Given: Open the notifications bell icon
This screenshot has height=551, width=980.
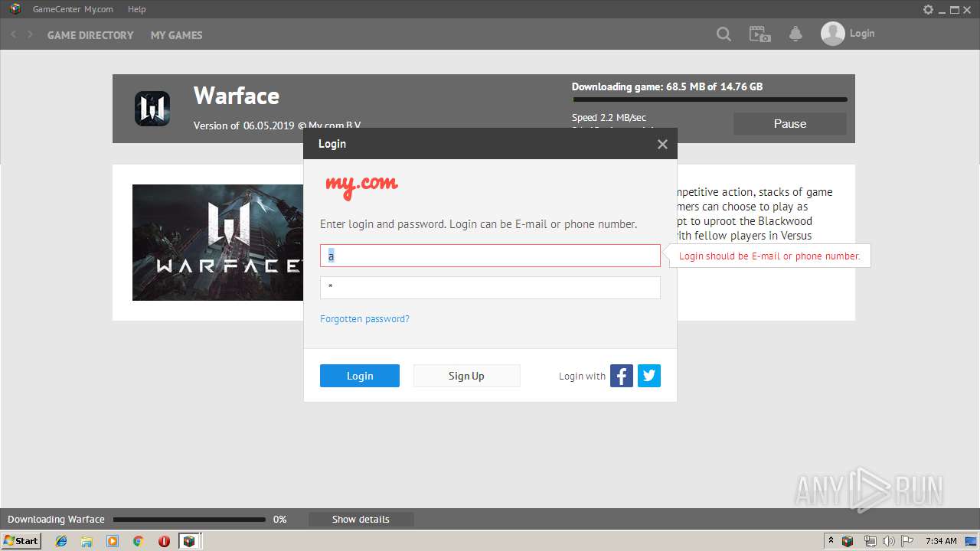Looking at the screenshot, I should (x=795, y=34).
